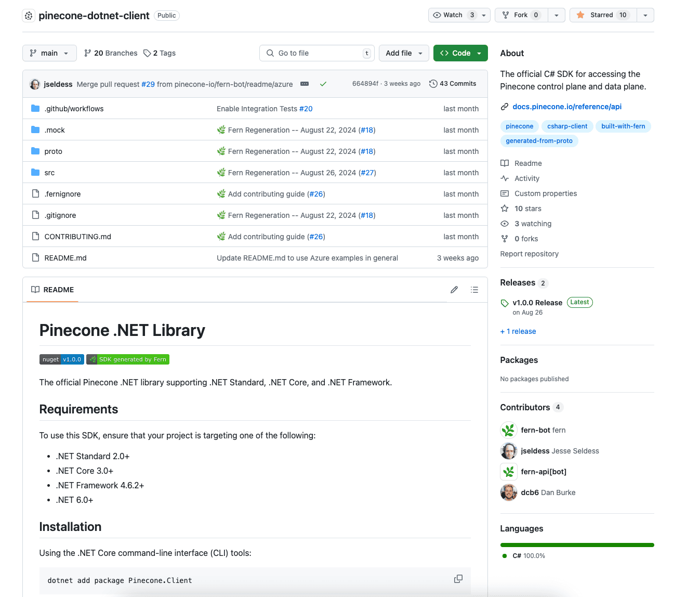Click the csharp-client topic tag
Image resolution: width=700 pixels, height=597 pixels.
tap(567, 126)
